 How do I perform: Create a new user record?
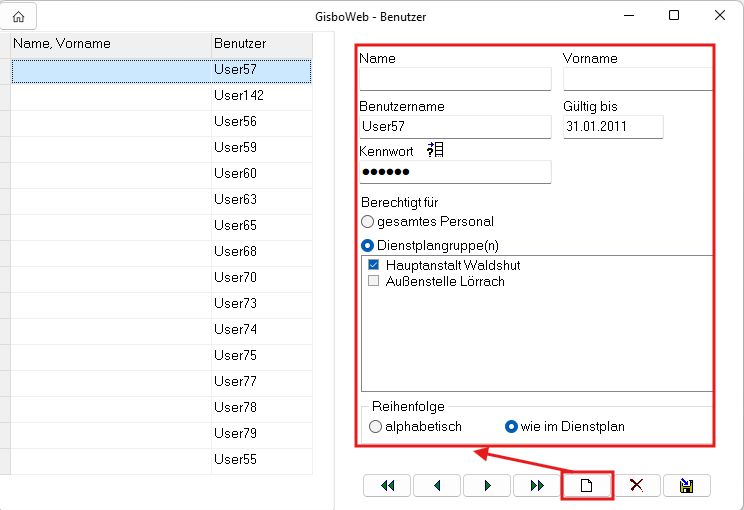[587, 485]
